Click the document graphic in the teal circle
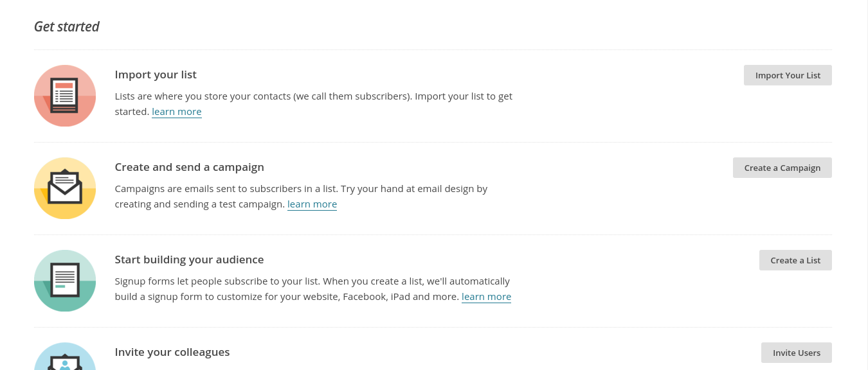 pyautogui.click(x=65, y=280)
